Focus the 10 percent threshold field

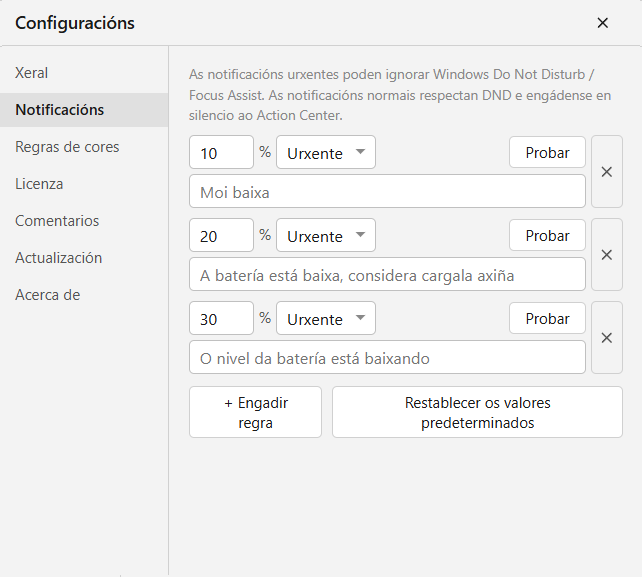pos(222,152)
